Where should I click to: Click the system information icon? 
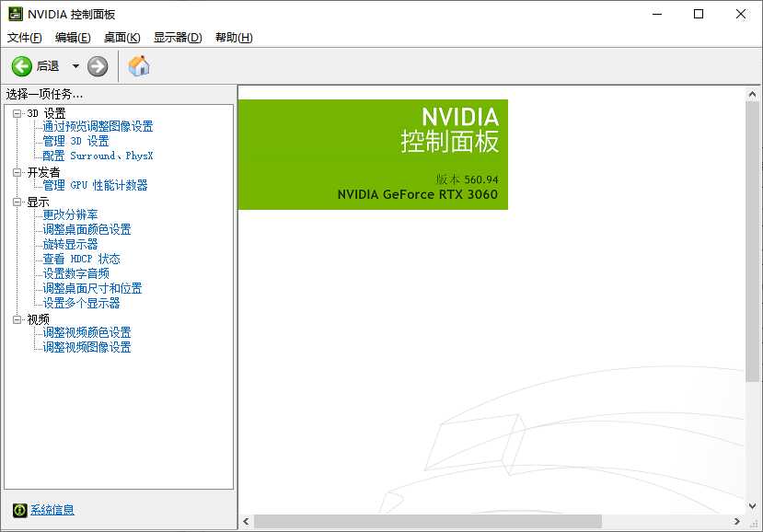pos(20,510)
